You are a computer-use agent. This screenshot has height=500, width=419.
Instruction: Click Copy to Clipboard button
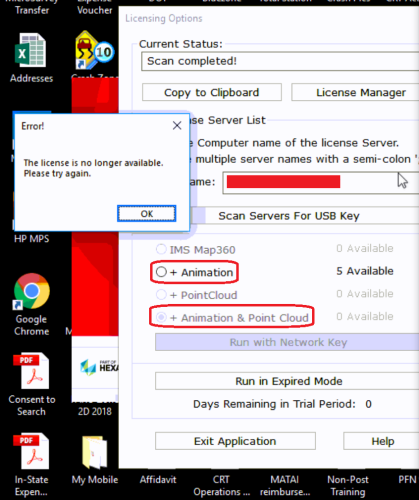212,92
